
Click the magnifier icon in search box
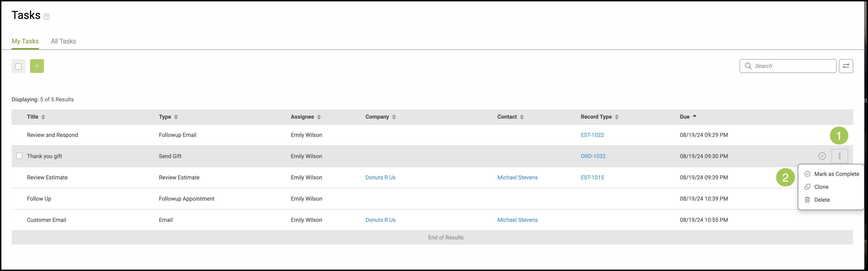coord(748,66)
